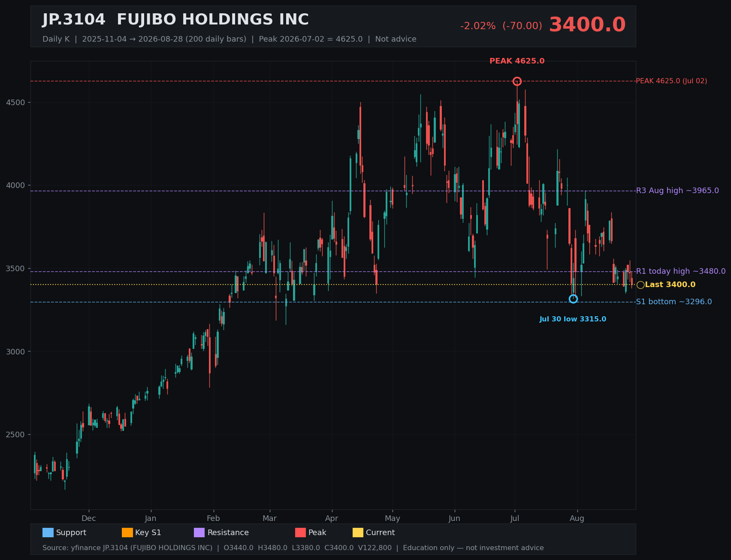Click the Jul 30 low 3315.0 annotation
The height and width of the screenshot is (560, 731).
coord(573,319)
